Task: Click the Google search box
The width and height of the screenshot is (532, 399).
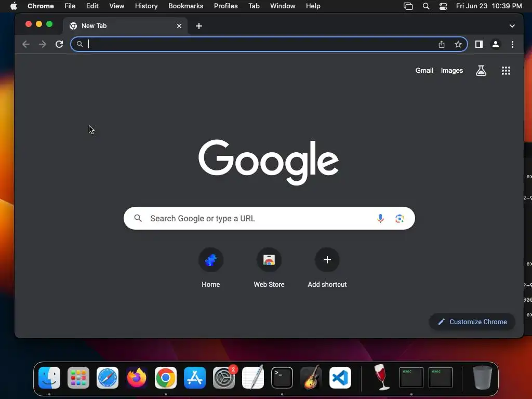Action: tap(269, 218)
